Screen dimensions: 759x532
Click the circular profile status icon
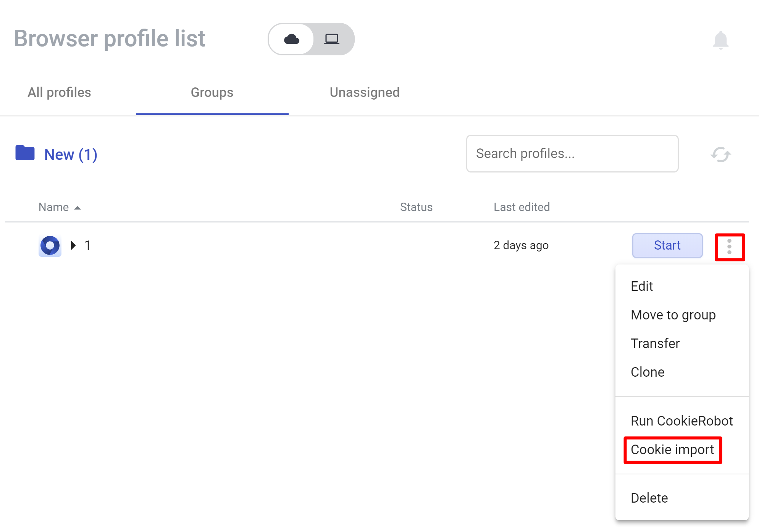tap(49, 245)
